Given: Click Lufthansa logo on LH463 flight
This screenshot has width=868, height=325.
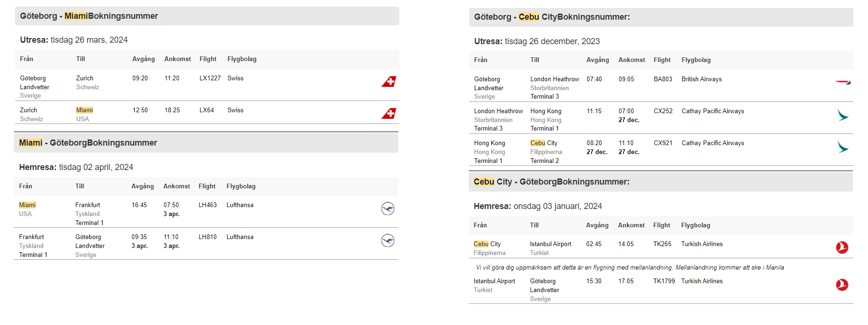Looking at the screenshot, I should (388, 209).
